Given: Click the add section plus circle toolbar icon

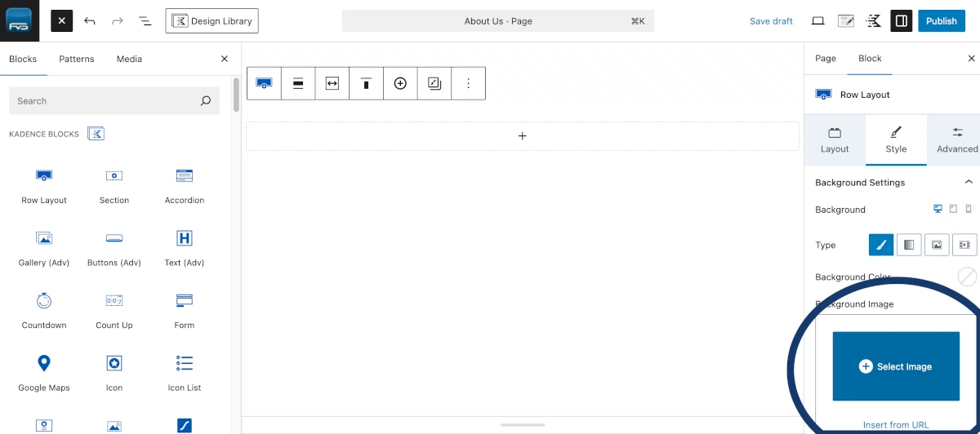Looking at the screenshot, I should 400,83.
